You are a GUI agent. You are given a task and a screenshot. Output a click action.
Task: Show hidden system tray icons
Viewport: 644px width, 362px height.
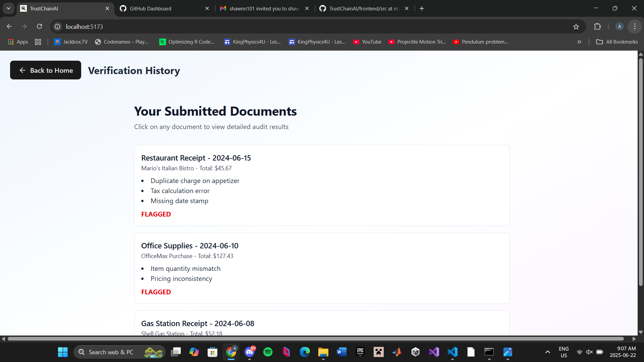tap(547, 352)
